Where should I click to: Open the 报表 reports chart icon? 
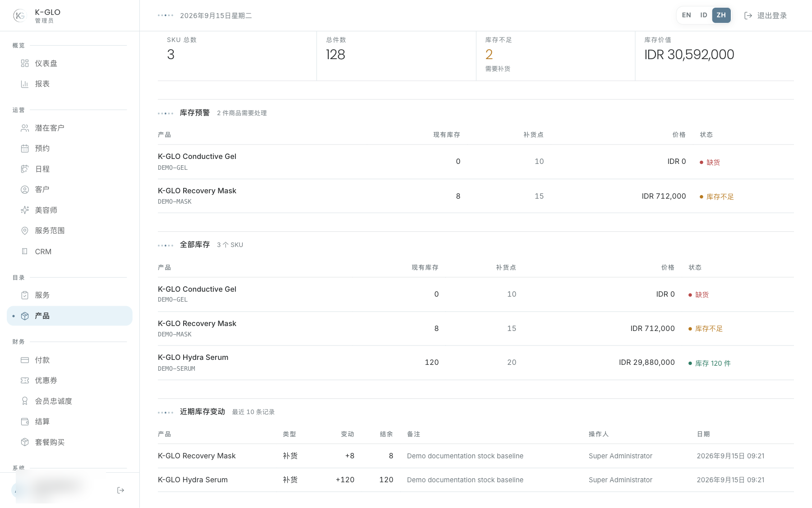pos(25,84)
